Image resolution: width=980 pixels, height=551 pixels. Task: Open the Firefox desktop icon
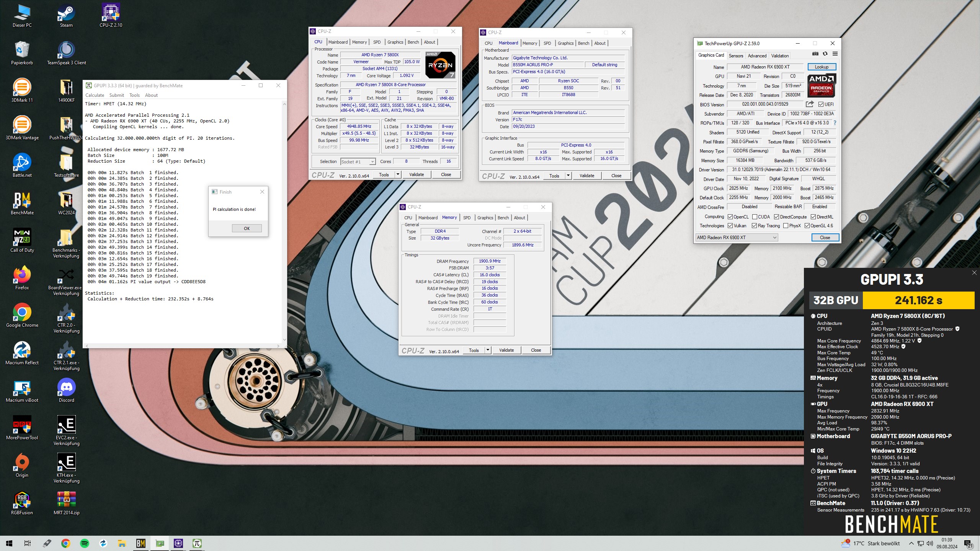click(x=22, y=279)
